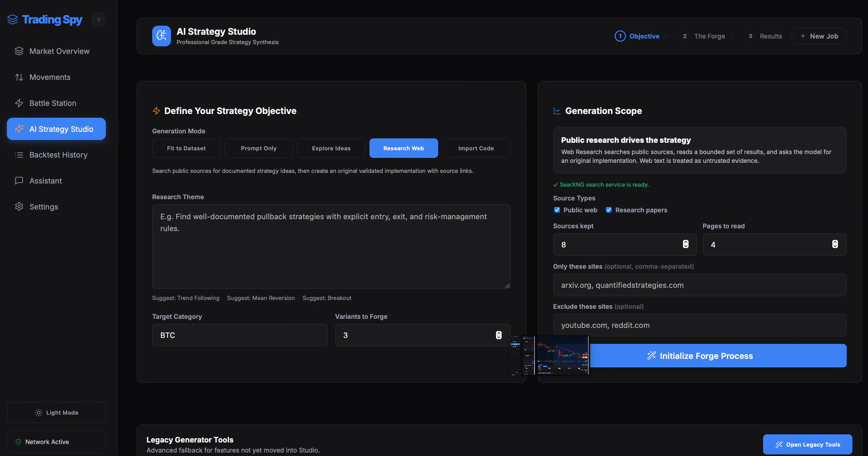The width and height of the screenshot is (868, 456).
Task: Select Prompt Only generation mode
Action: 259,148
